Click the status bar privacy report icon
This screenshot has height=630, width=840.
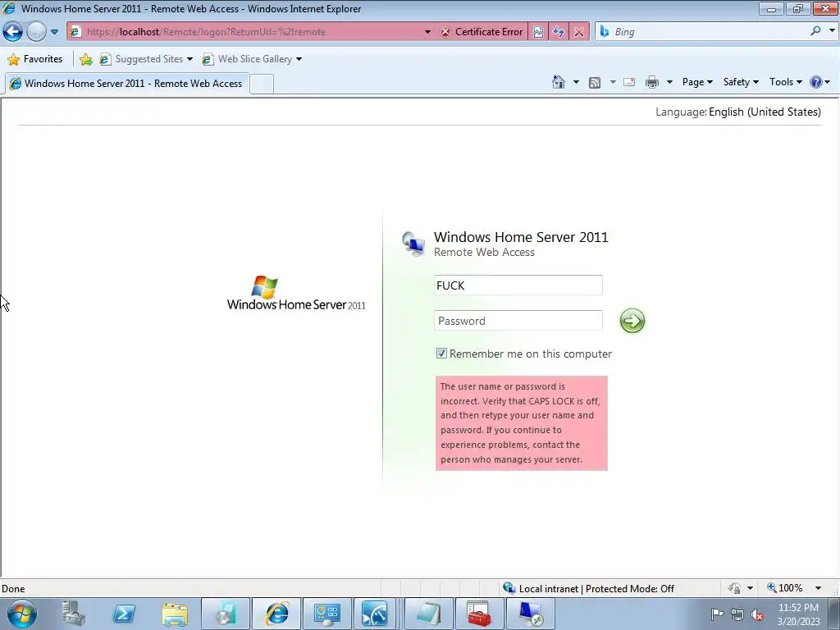734,588
